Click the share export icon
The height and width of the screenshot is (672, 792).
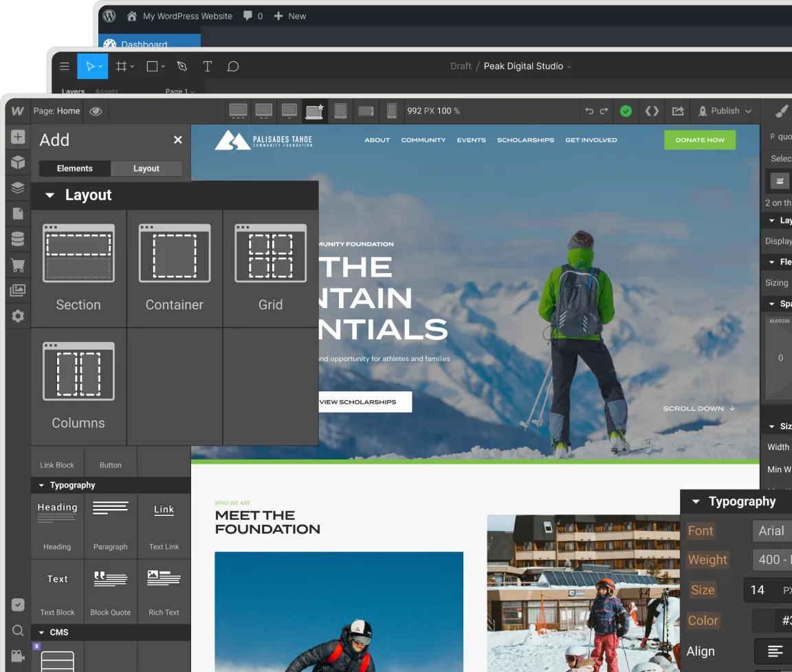[678, 111]
